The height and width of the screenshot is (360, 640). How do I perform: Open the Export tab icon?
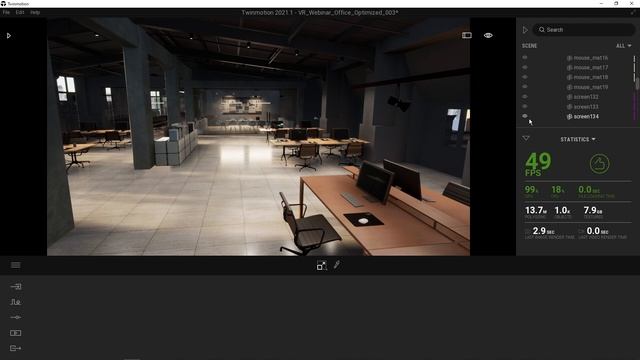click(x=16, y=348)
